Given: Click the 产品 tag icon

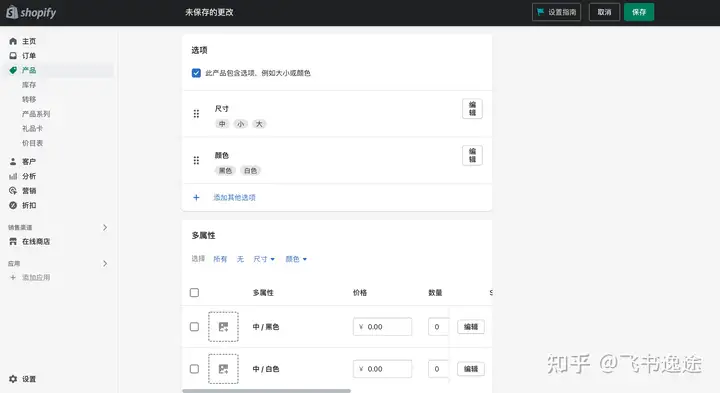Looking at the screenshot, I should point(13,70).
